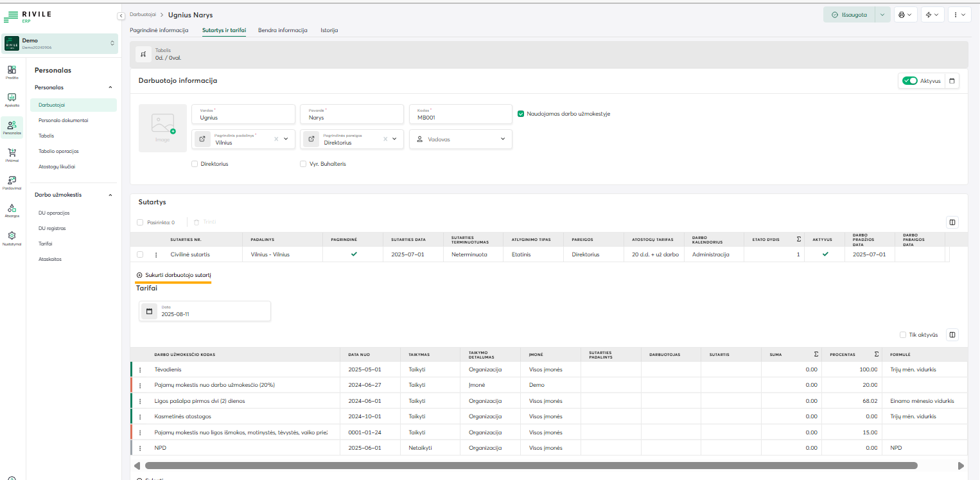Switch to the Bendra informacija tab
Screen dimensions: 980x480
(283, 30)
